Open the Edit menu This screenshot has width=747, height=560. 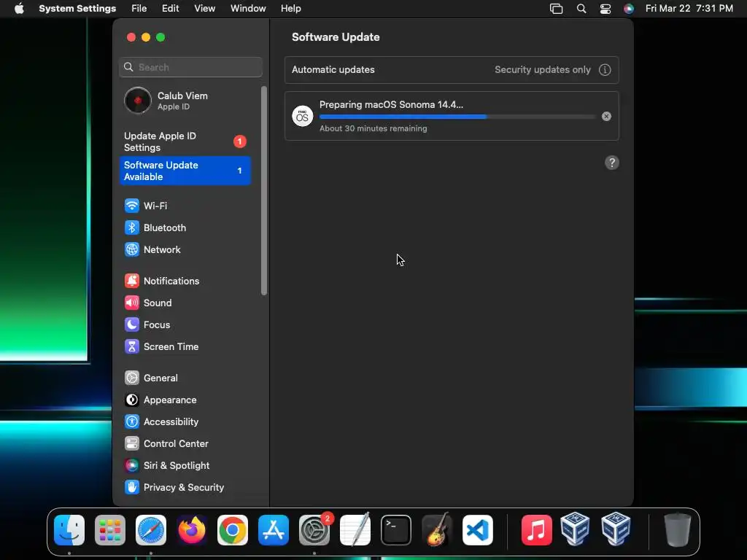coord(170,9)
